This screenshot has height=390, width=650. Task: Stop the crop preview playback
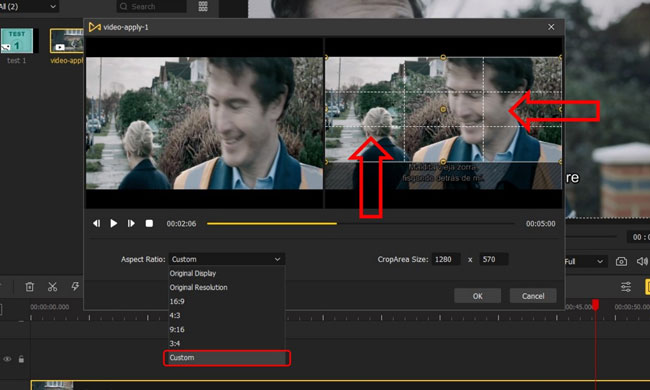tap(149, 223)
